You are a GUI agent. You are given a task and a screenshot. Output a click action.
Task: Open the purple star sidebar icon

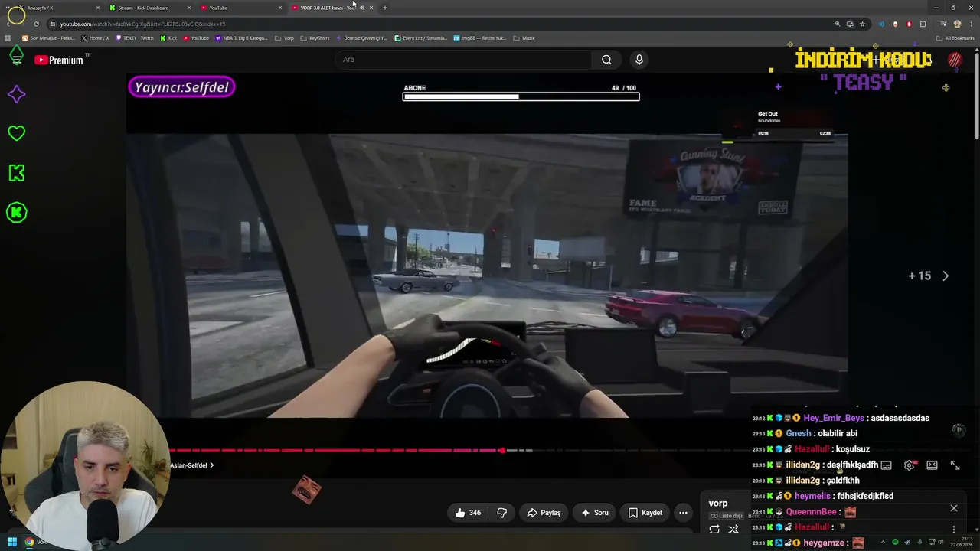[16, 94]
